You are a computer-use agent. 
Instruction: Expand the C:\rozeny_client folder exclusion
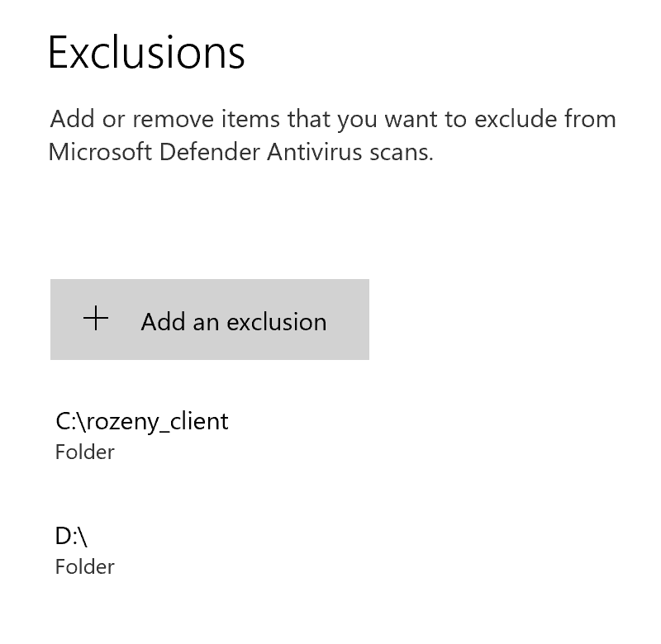(x=142, y=434)
